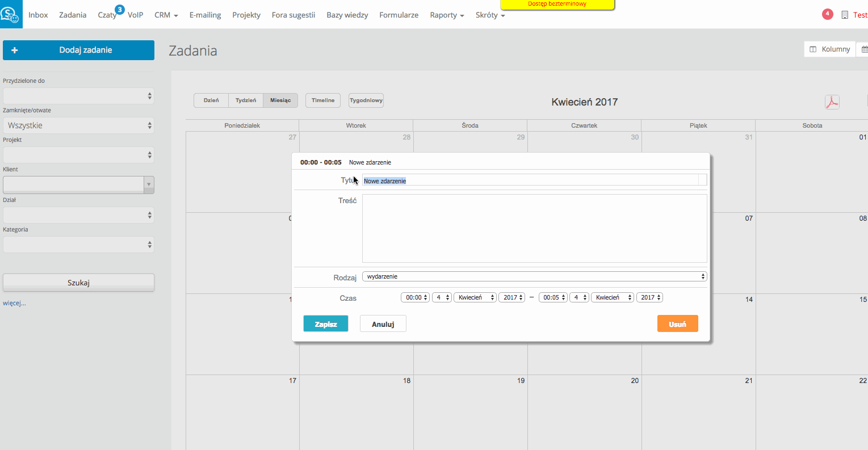Export the calendar to PDF

tap(832, 102)
